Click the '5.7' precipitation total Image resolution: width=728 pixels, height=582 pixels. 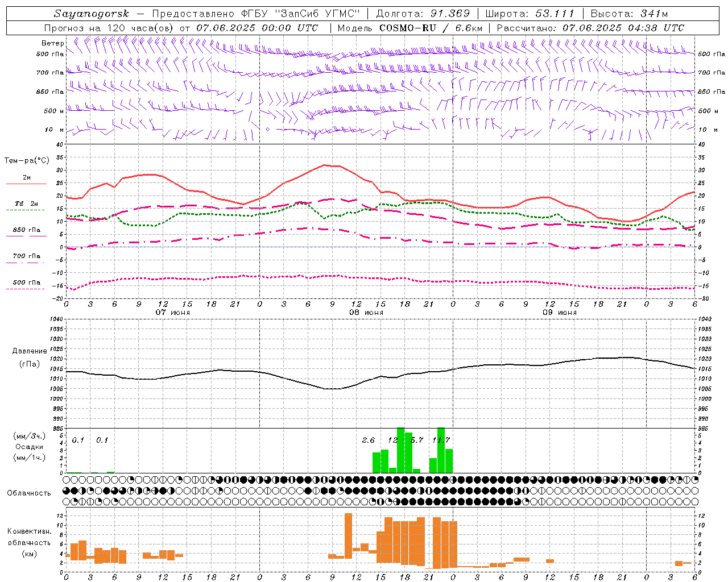[417, 440]
